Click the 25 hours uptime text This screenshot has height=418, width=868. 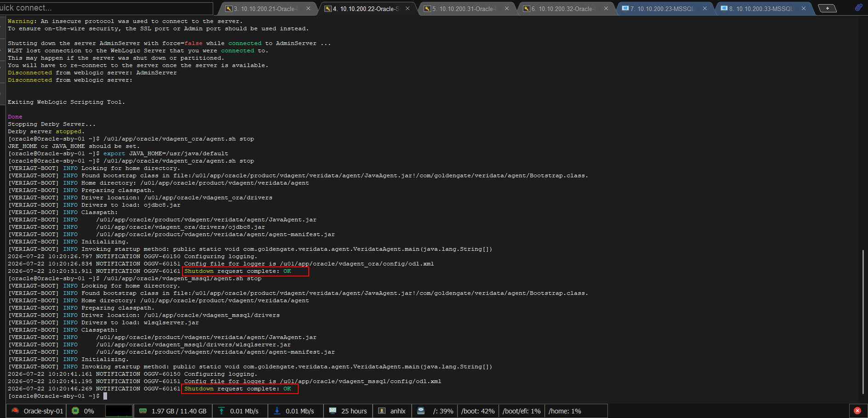point(354,411)
